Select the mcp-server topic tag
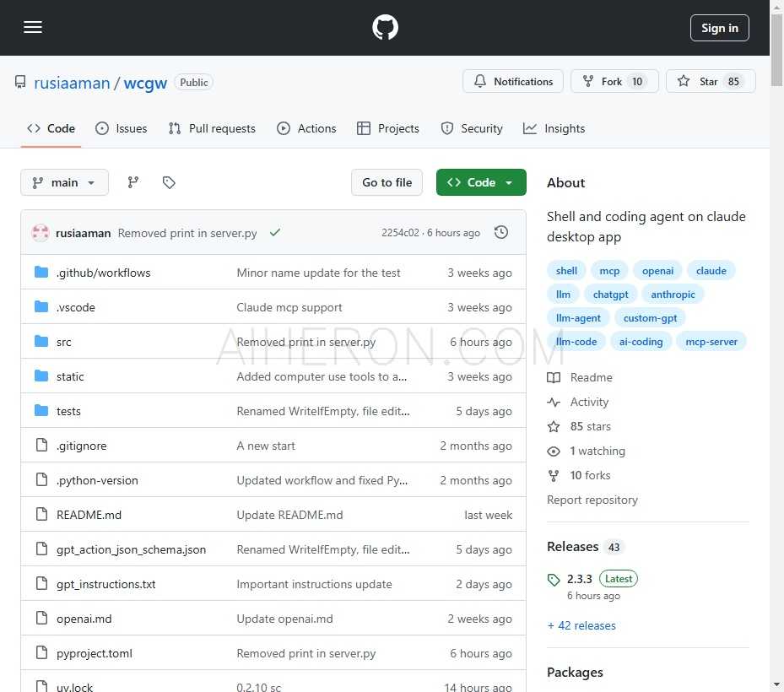 pyautogui.click(x=711, y=342)
